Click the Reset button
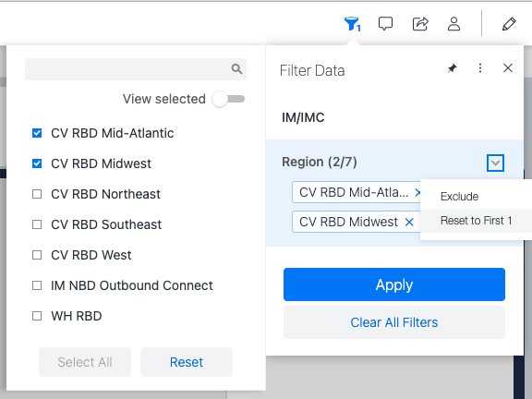This screenshot has height=399, width=532. [x=187, y=362]
